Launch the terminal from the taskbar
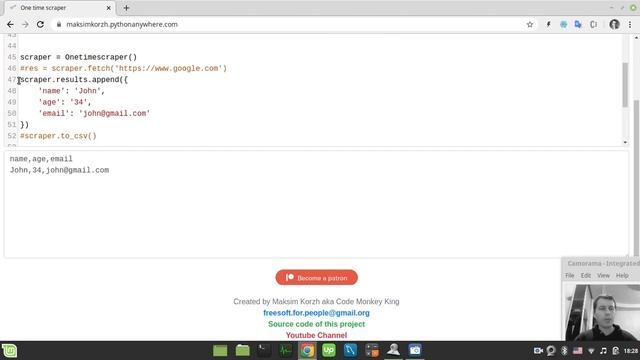 (264, 351)
